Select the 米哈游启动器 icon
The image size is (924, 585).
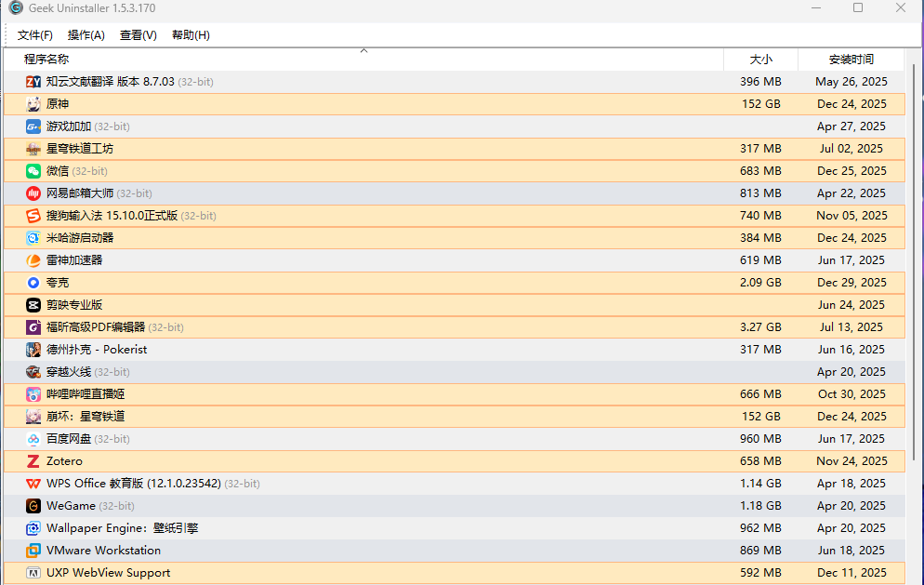tap(33, 238)
